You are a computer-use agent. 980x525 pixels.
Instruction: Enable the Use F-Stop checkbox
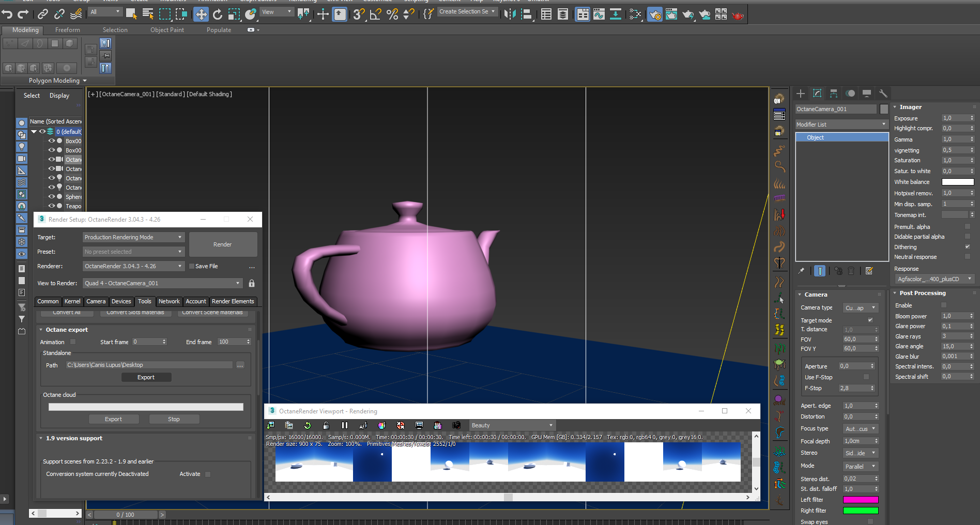pyautogui.click(x=866, y=377)
